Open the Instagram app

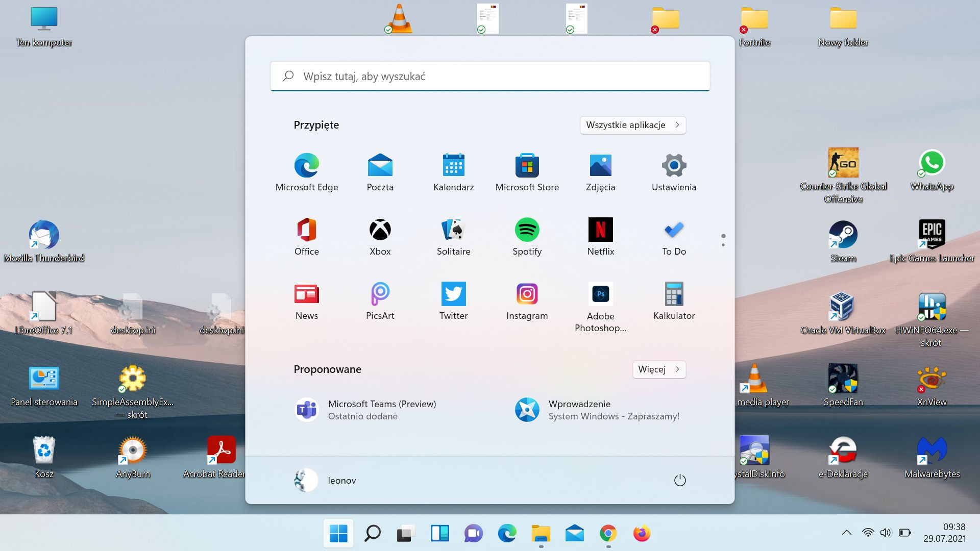click(x=527, y=301)
